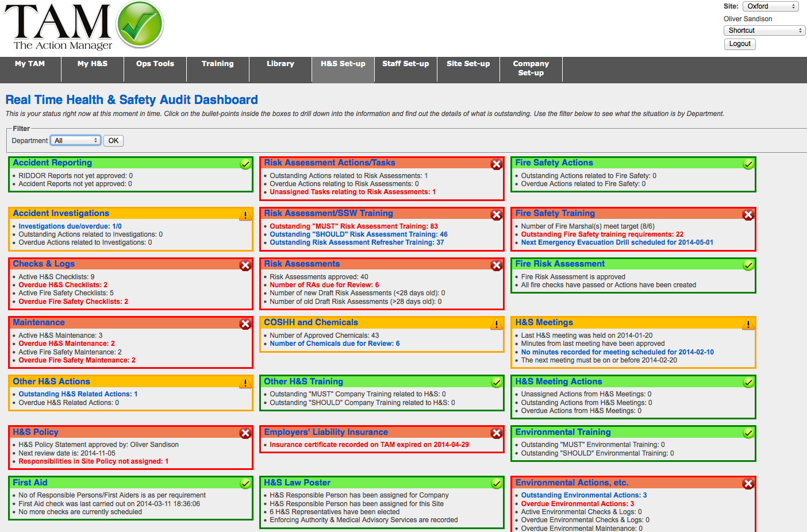The image size is (807, 532).
Task: Click red cross icon on Maintenance panel
Action: [245, 324]
